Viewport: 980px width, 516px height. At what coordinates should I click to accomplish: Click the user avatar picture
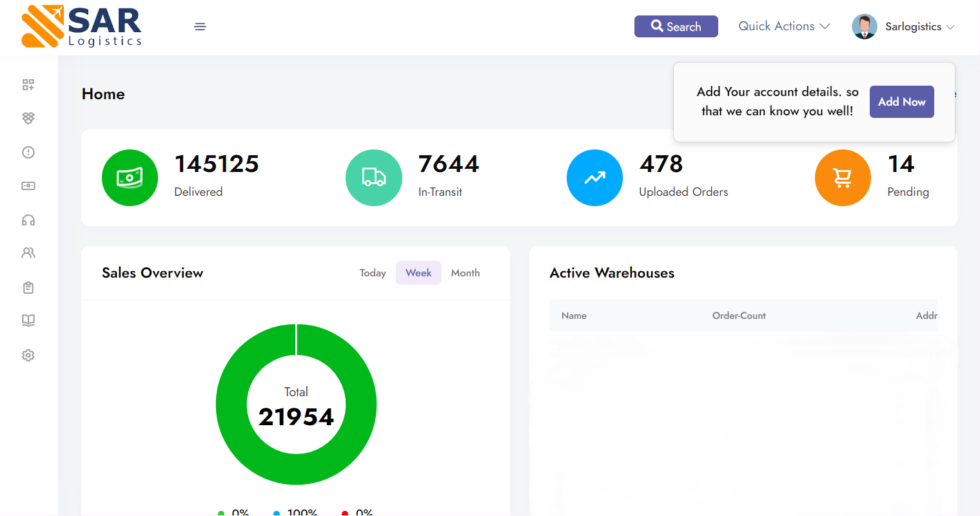pos(864,26)
